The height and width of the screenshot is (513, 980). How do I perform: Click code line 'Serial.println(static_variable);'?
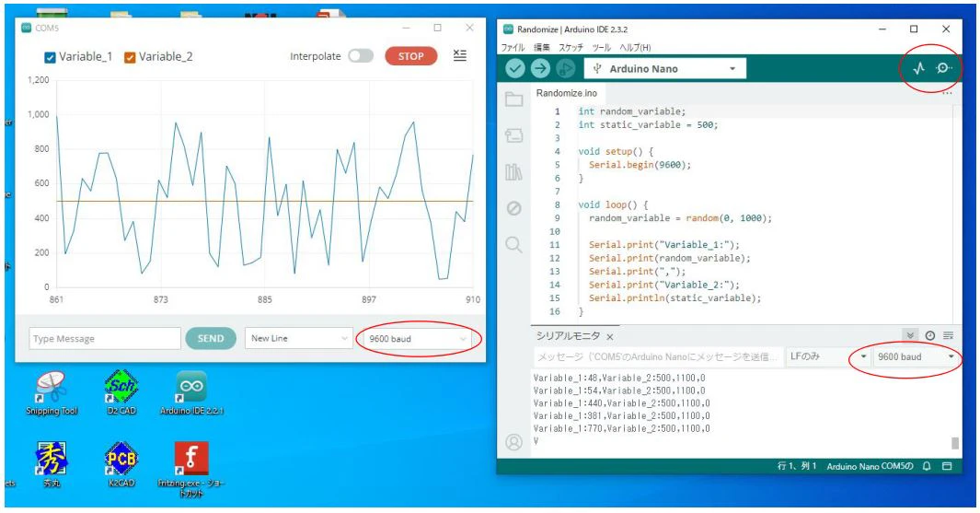click(x=674, y=298)
